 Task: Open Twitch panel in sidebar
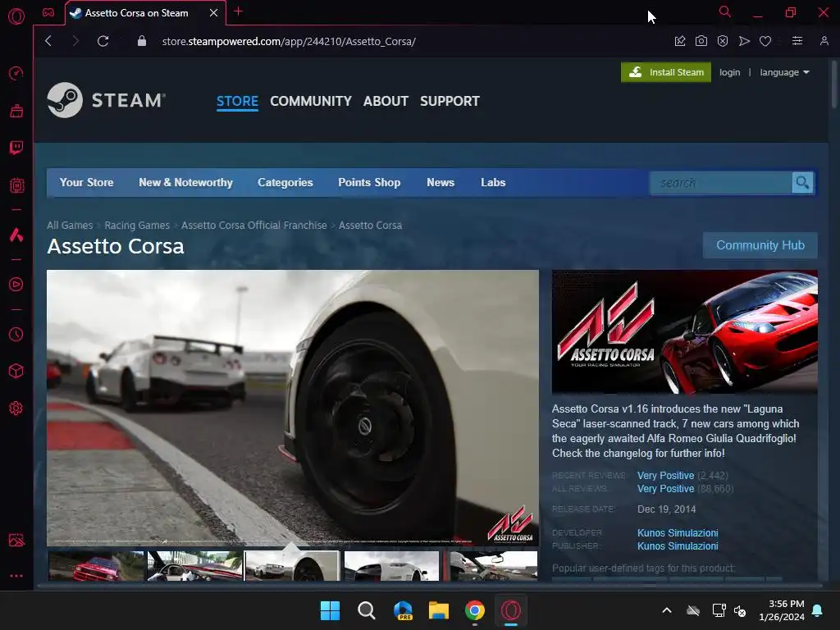(x=16, y=148)
